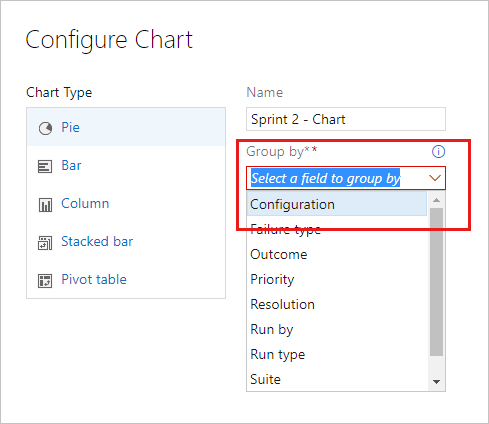Pick Resolution from the list

point(337,304)
